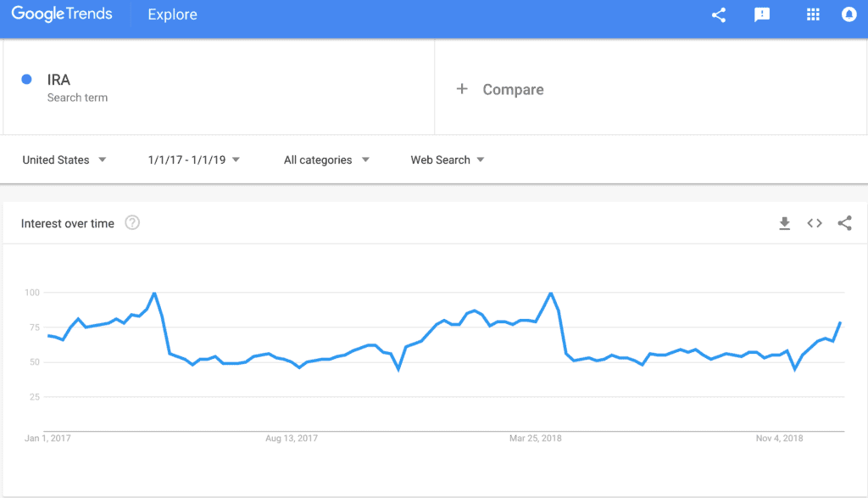This screenshot has height=498, width=868.
Task: Click the blue IRA color dot
Action: pyautogui.click(x=26, y=79)
